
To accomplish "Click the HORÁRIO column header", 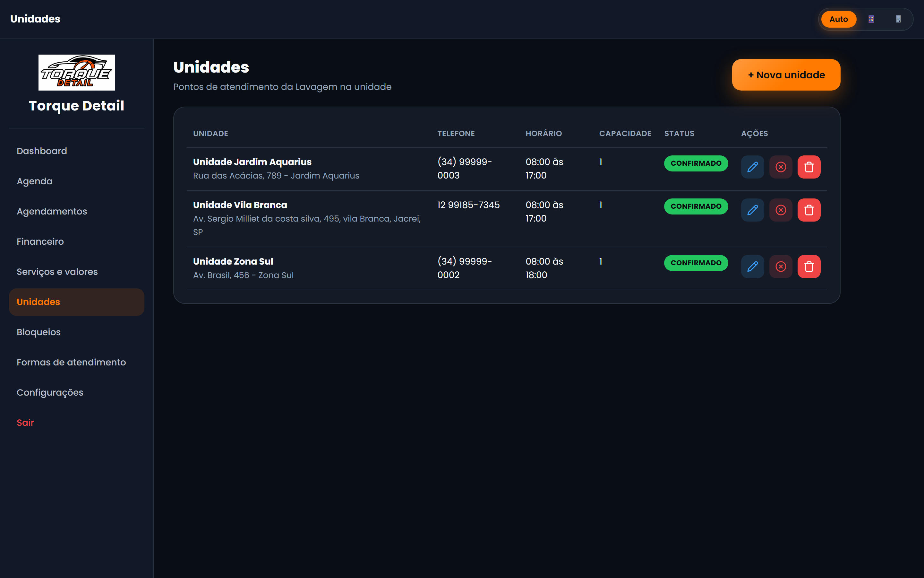I will tap(544, 133).
